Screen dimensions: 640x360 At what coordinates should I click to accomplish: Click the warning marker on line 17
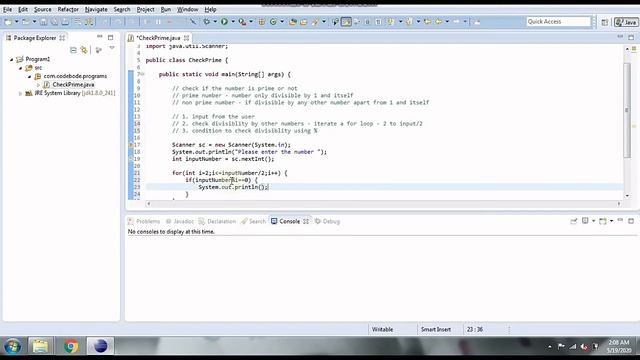[x=131, y=144]
